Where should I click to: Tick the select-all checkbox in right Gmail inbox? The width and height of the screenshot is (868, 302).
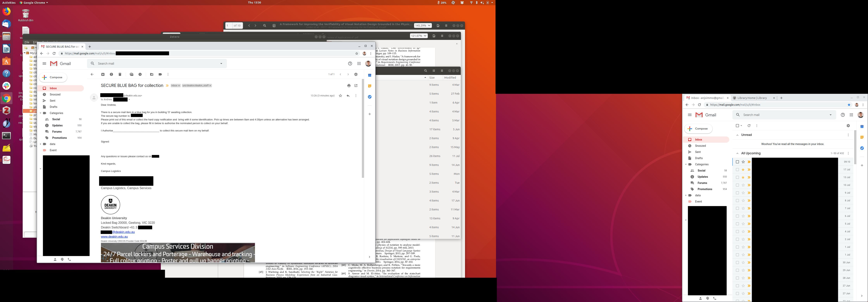pos(737,126)
